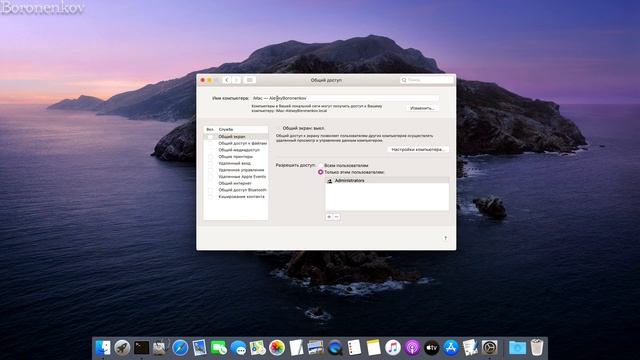Open purple Podcasts icon in Dock
Image resolution: width=640 pixels, height=360 pixels.
point(412,348)
